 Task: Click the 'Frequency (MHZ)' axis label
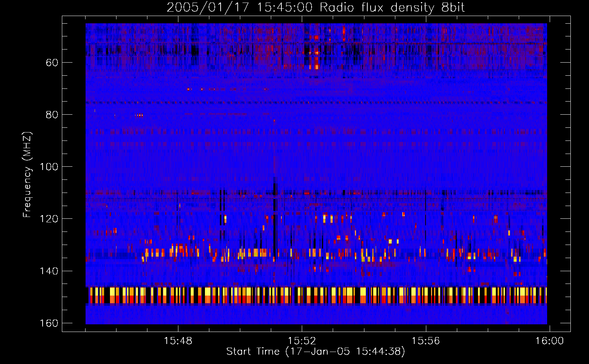click(x=27, y=175)
